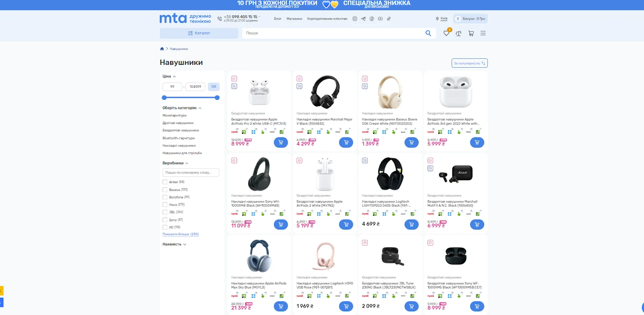Open the wishlist heart icon
The image size is (644, 315).
pos(446,33)
